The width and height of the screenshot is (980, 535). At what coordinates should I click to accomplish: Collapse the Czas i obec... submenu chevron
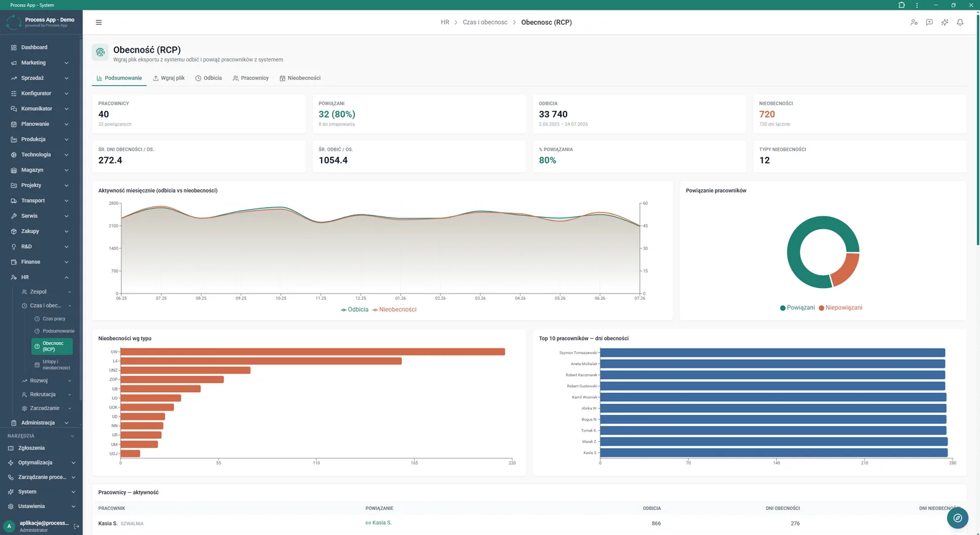(69, 306)
